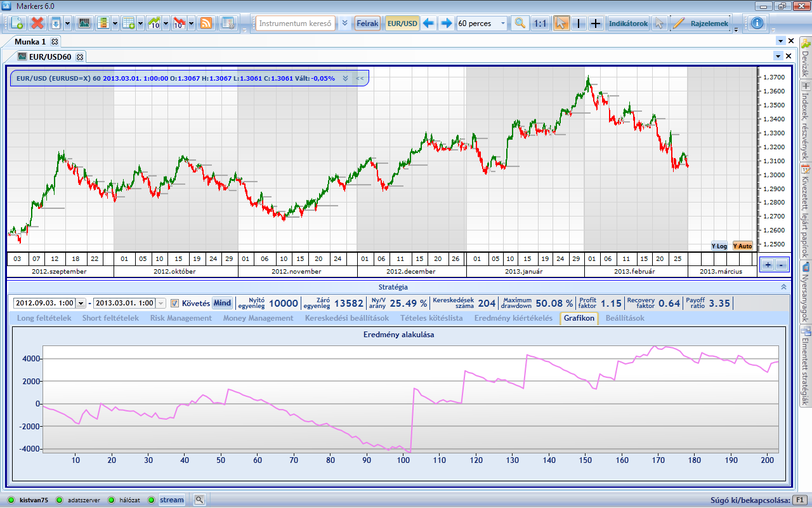Viewport: 812px width, 508px height.
Task: Open Elmentett stratégiák side panel
Action: point(806,367)
